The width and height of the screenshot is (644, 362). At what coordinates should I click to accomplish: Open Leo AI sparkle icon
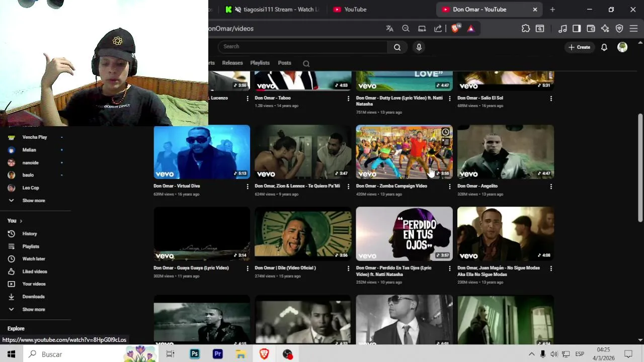tap(605, 29)
